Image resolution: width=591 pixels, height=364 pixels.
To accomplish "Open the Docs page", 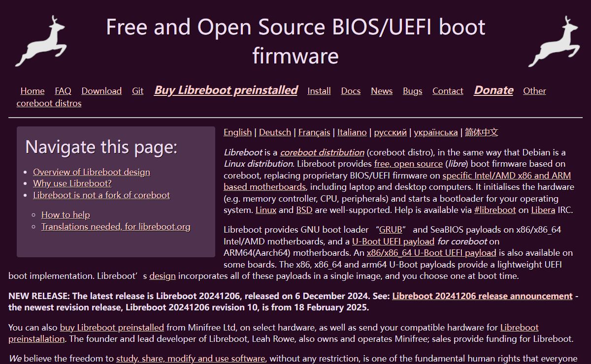I will pos(351,91).
